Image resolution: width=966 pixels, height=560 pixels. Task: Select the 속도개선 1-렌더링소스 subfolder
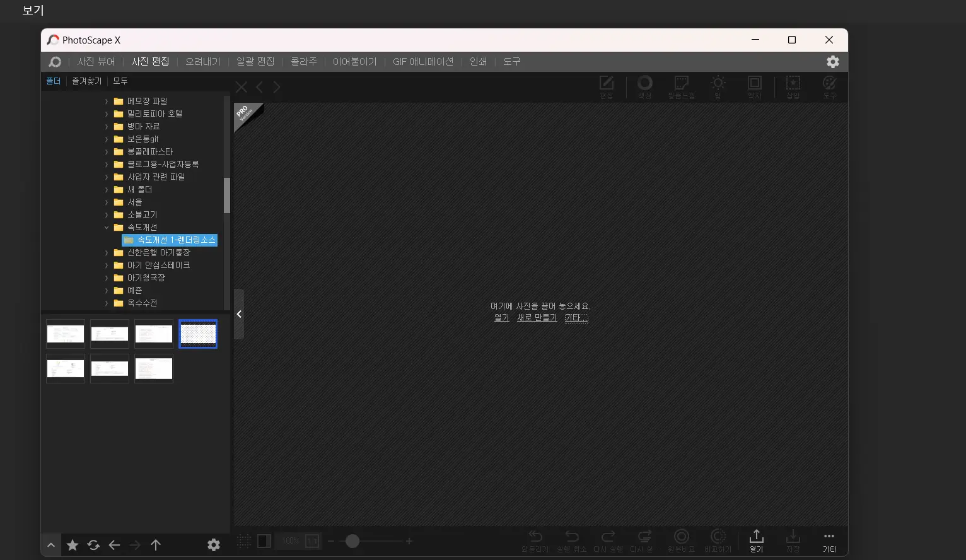click(170, 240)
